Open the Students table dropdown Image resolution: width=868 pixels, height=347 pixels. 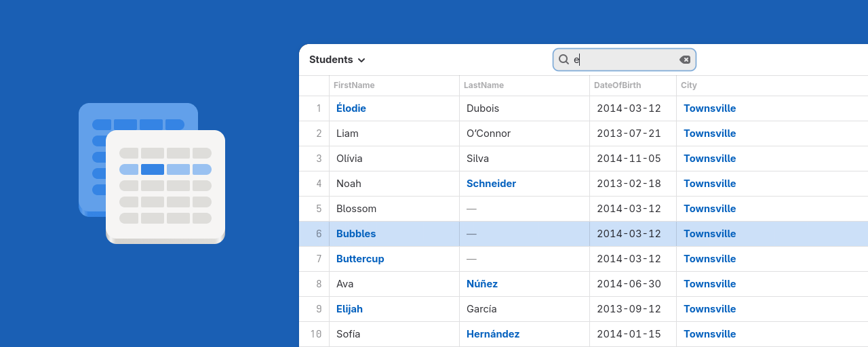tap(337, 60)
